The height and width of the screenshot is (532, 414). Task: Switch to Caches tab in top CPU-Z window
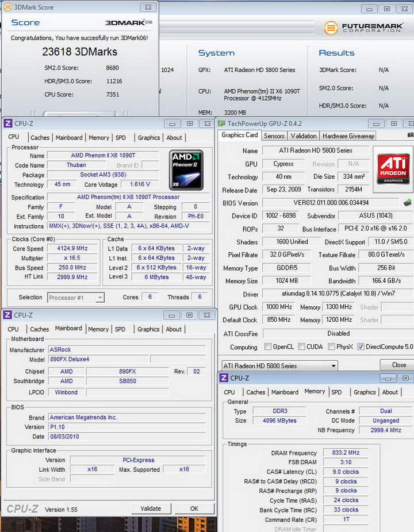pos(40,137)
